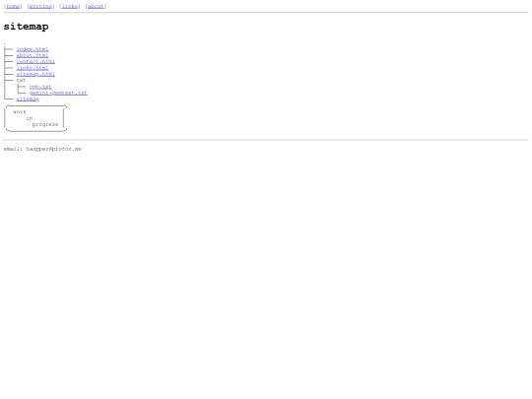Select the txt folder entry
Screen dimensions: 532x399
tap(21, 80)
